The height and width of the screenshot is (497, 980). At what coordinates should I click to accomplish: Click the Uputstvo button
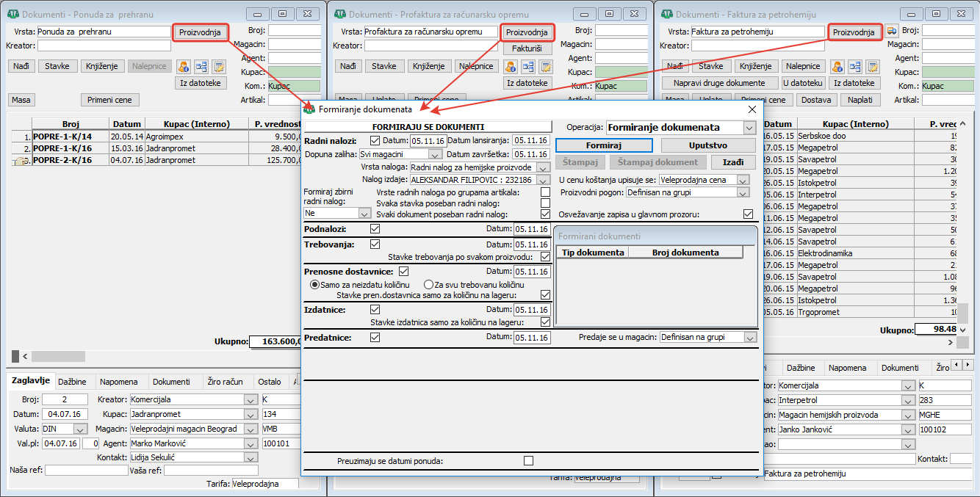tap(708, 145)
